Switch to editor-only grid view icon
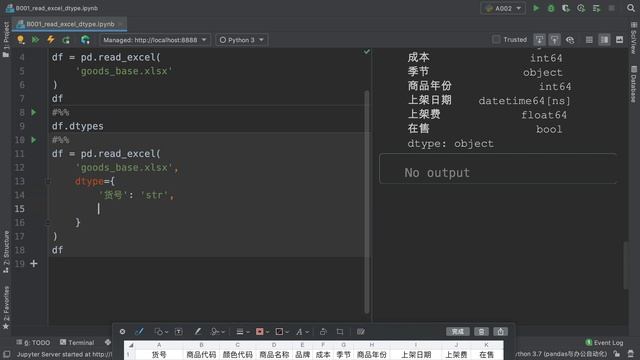 589,40
